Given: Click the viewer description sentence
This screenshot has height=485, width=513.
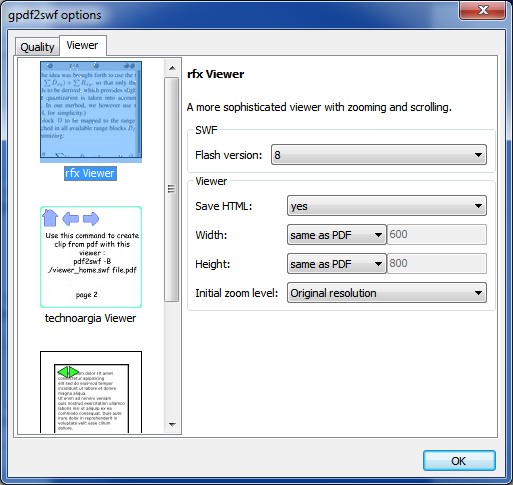Looking at the screenshot, I should click(319, 107).
